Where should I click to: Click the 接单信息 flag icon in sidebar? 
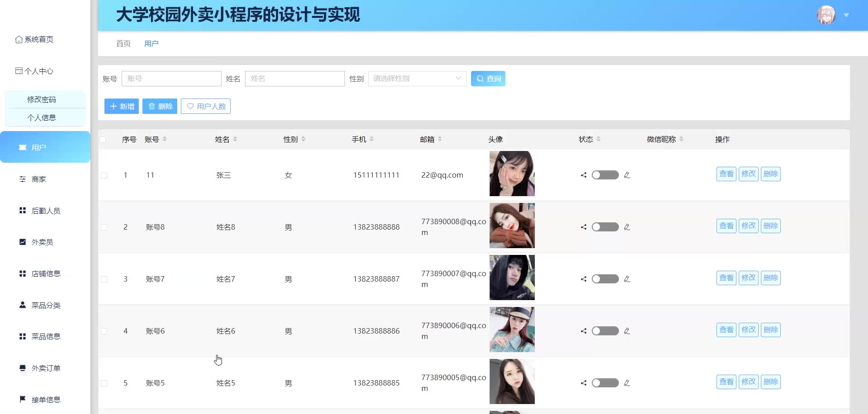[23, 399]
